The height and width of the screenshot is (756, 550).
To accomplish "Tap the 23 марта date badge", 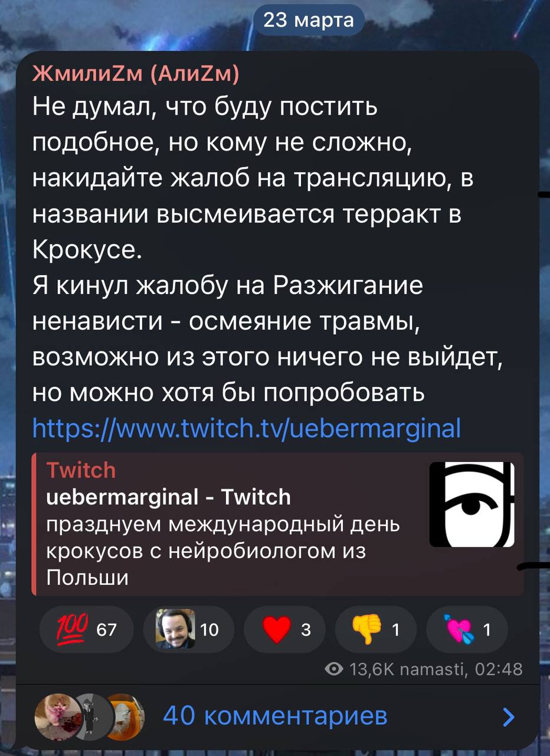I will [x=309, y=21].
